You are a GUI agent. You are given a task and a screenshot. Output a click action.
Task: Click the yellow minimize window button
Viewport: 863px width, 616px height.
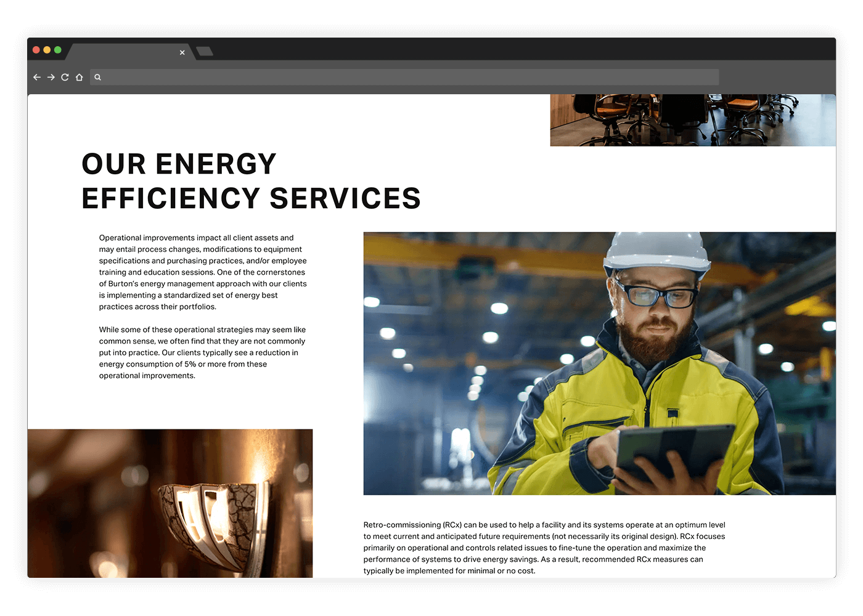(x=47, y=50)
